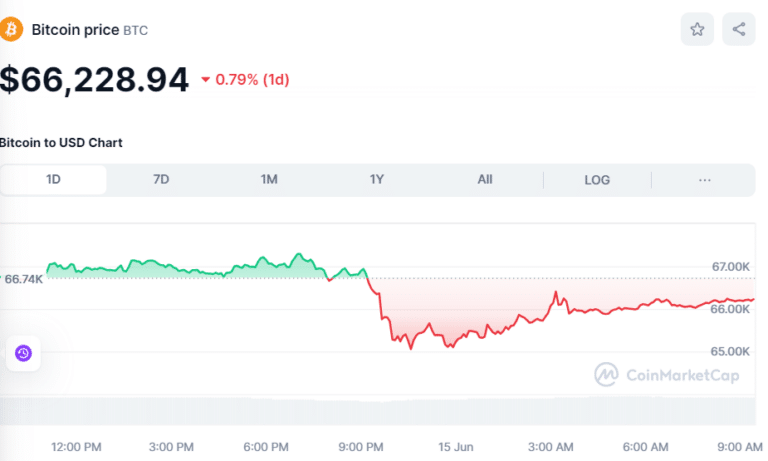The image size is (768, 461).
Task: Switch to the 7D chart range
Action: 161,180
